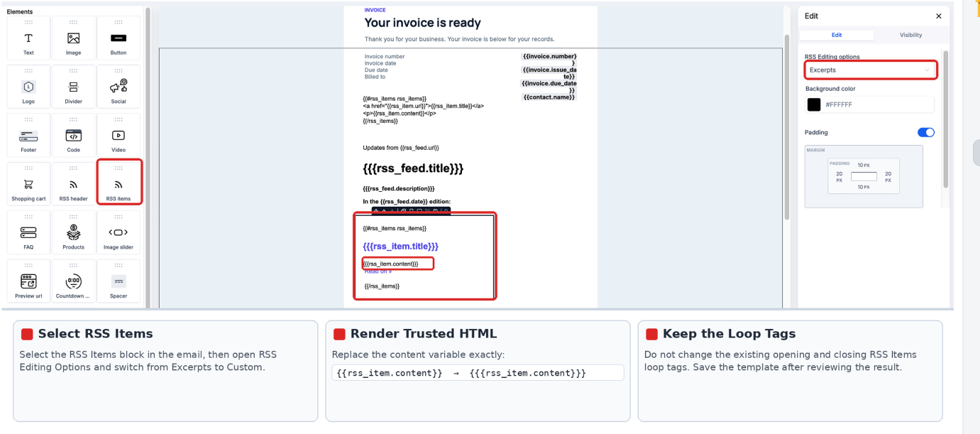Turn off the Padding toggle
The width and height of the screenshot is (980, 434).
[x=926, y=132]
